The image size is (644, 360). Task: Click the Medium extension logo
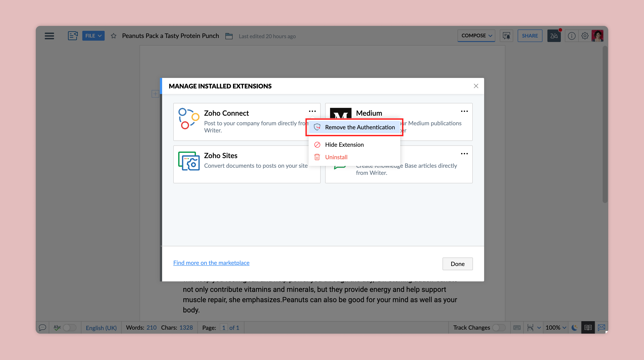[341, 113]
